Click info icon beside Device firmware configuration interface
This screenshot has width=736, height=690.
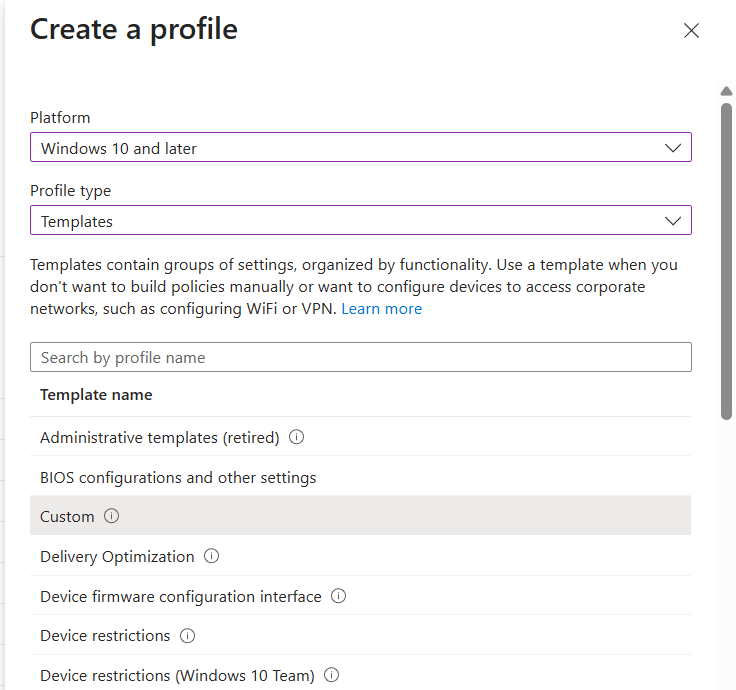338,596
